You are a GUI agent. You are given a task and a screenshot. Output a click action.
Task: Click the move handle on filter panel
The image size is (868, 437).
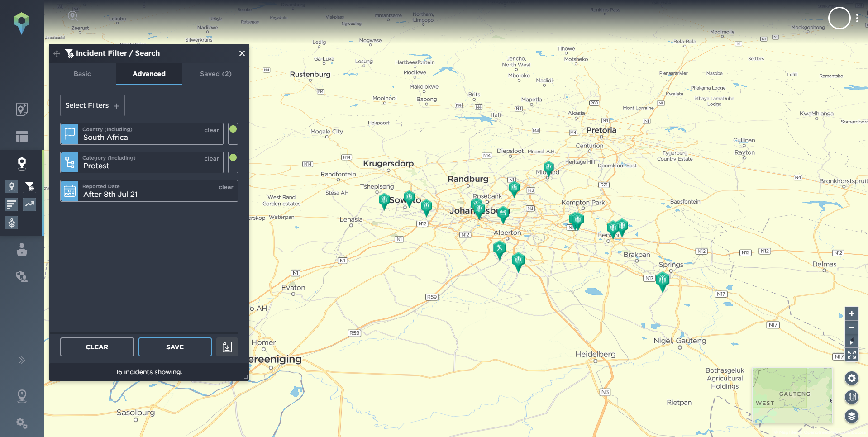pyautogui.click(x=57, y=53)
